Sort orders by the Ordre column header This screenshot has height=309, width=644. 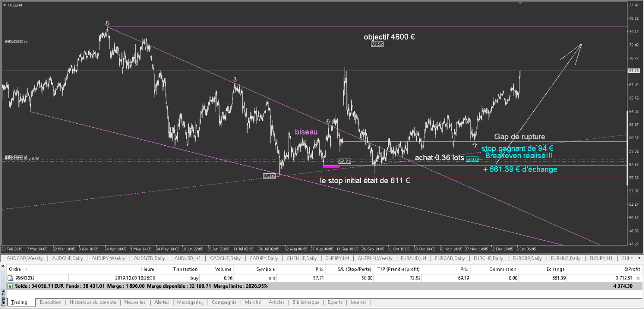point(38,269)
